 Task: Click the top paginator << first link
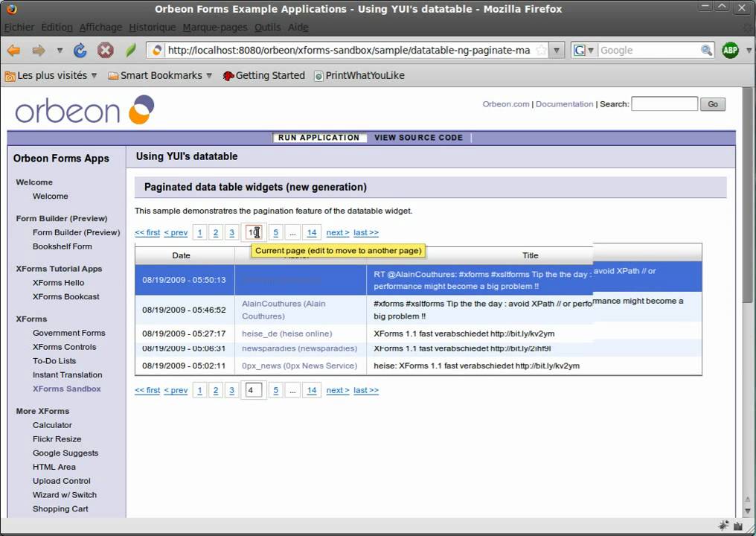[147, 232]
